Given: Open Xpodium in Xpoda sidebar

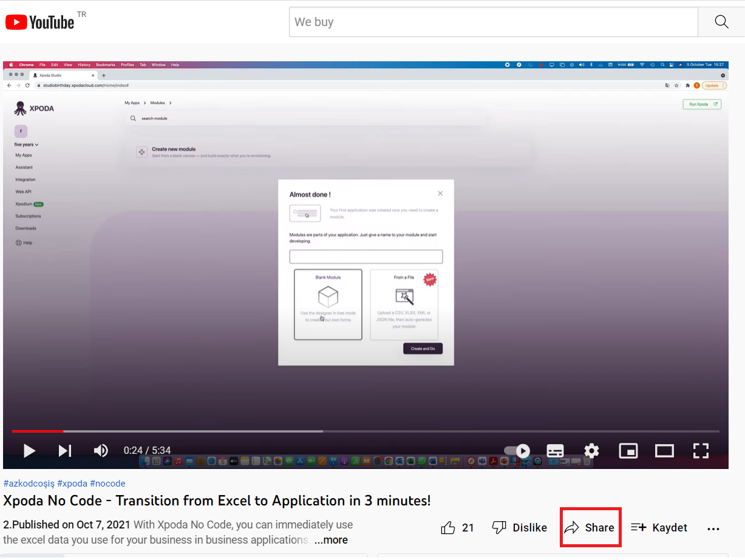Looking at the screenshot, I should (29, 204).
